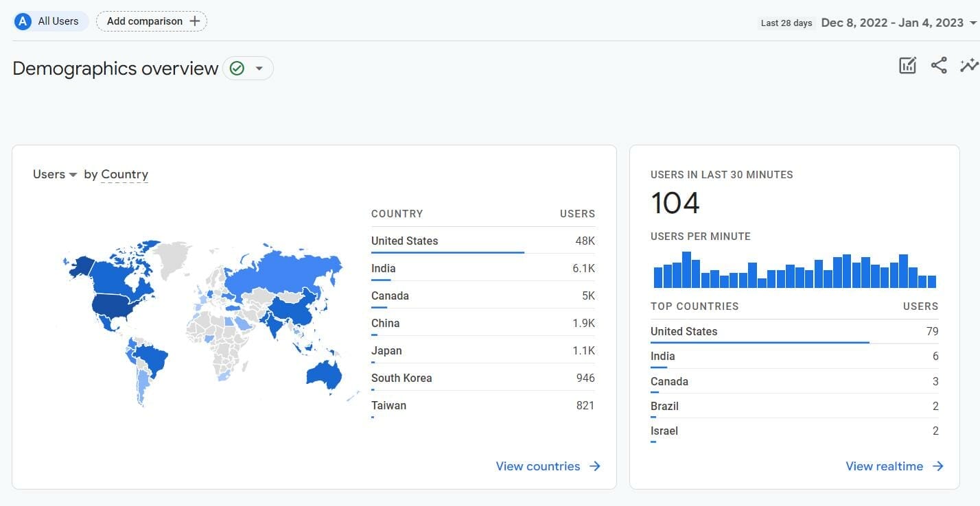Click the 821 users value
Image resolution: width=980 pixels, height=506 pixels.
pyautogui.click(x=585, y=405)
